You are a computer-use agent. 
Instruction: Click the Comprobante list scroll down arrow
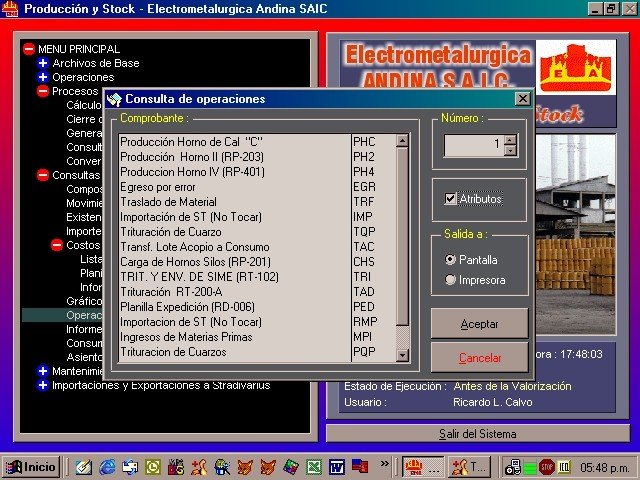402,355
